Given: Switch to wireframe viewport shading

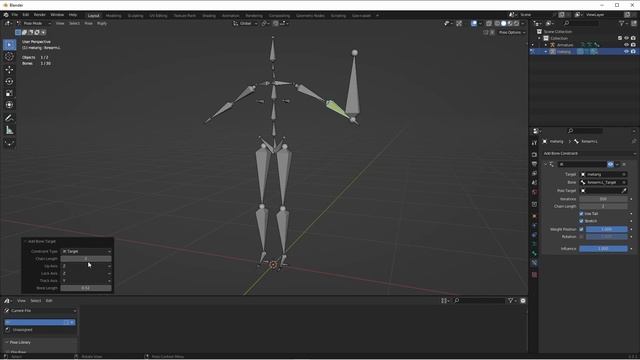Looking at the screenshot, I should (x=497, y=24).
